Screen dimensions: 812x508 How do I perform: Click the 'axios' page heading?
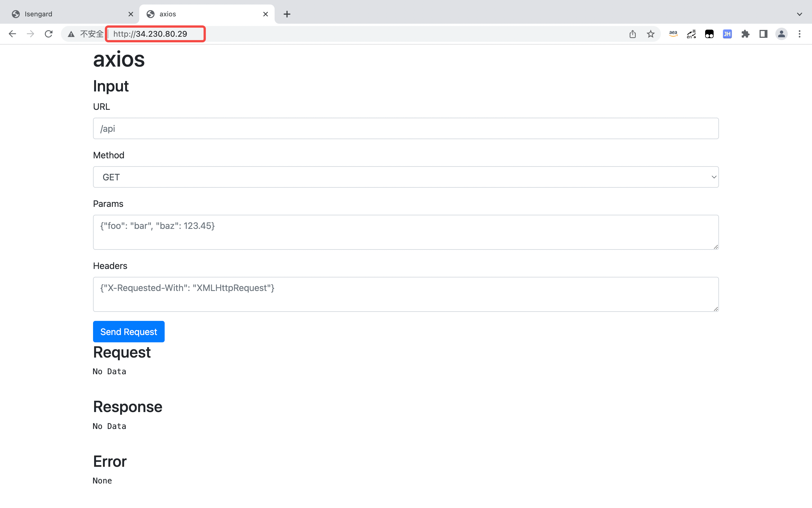(119, 60)
